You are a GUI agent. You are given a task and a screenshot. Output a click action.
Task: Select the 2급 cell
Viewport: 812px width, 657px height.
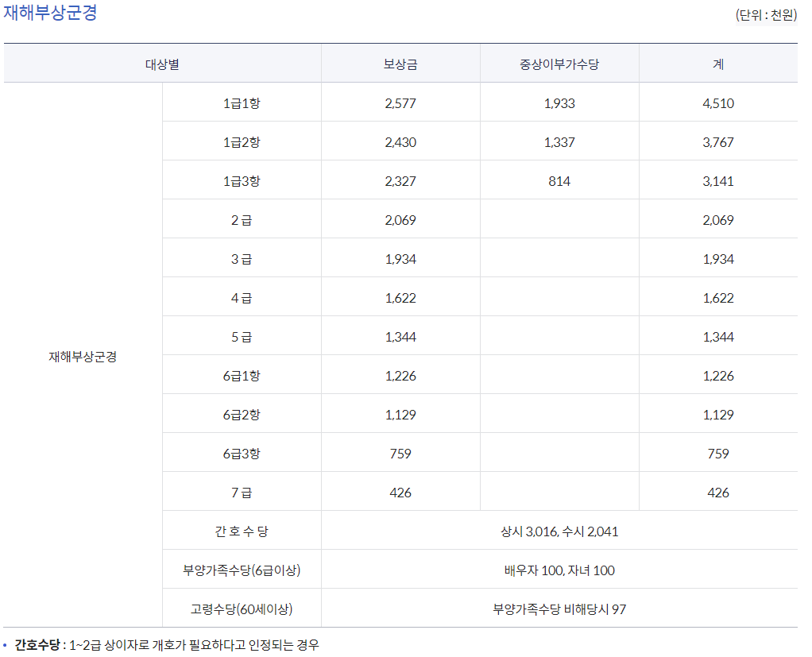tap(241, 219)
